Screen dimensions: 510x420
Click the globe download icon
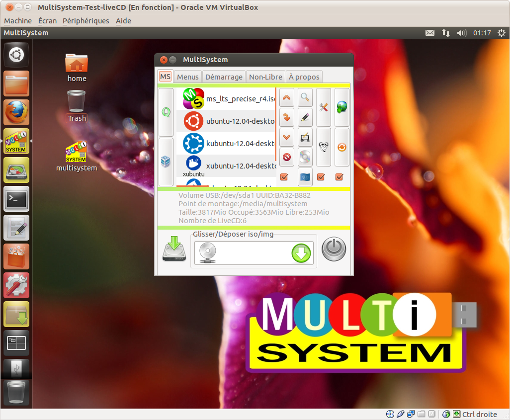click(341, 107)
